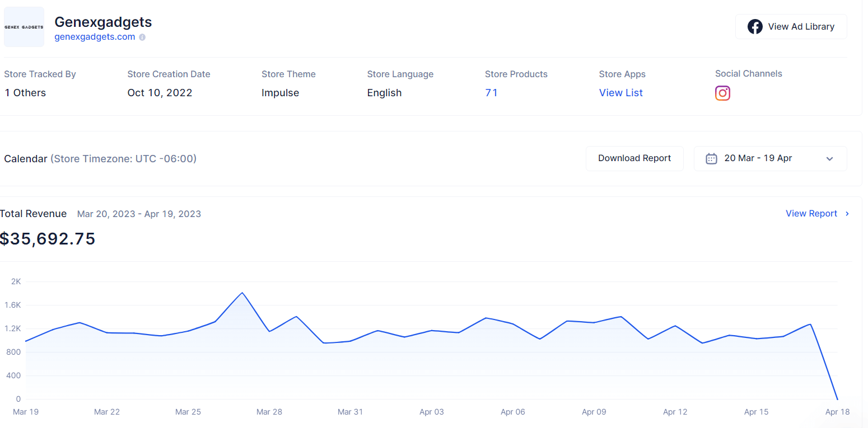The width and height of the screenshot is (868, 428).
Task: Click the $35,692.75 total revenue value
Action: [48, 239]
